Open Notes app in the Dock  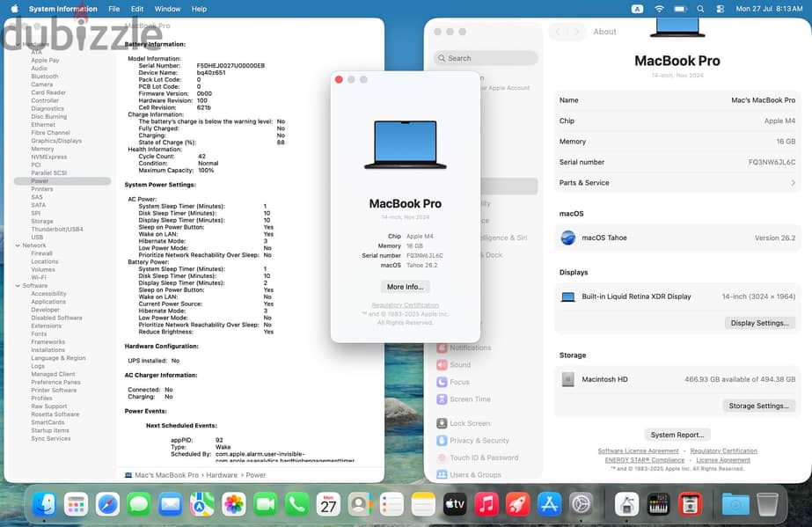click(423, 504)
